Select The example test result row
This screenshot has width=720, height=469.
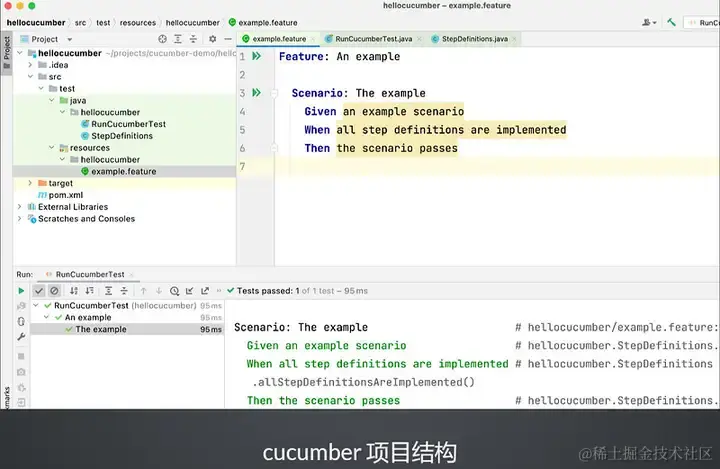[128, 329]
